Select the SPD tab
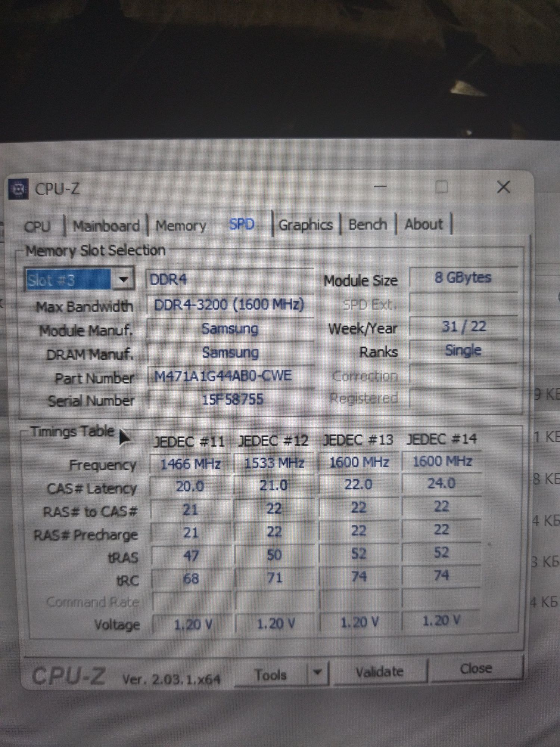This screenshot has height=747, width=560. (242, 224)
